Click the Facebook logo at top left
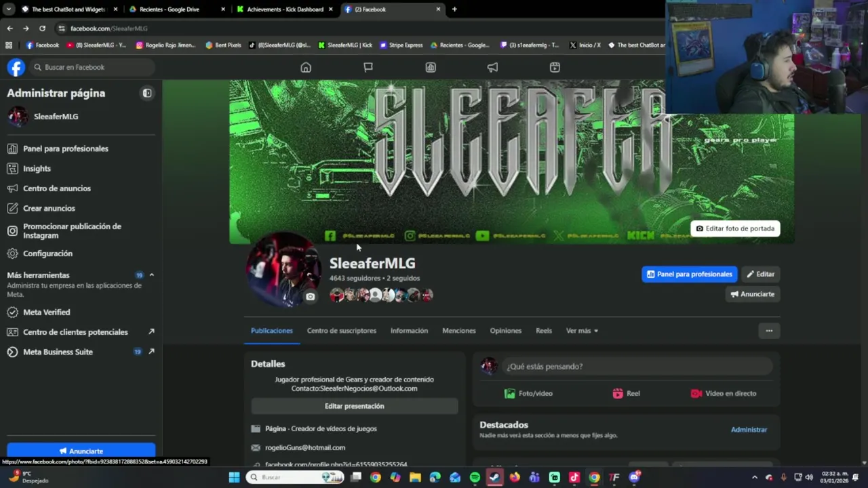This screenshot has height=488, width=868. pos(16,67)
